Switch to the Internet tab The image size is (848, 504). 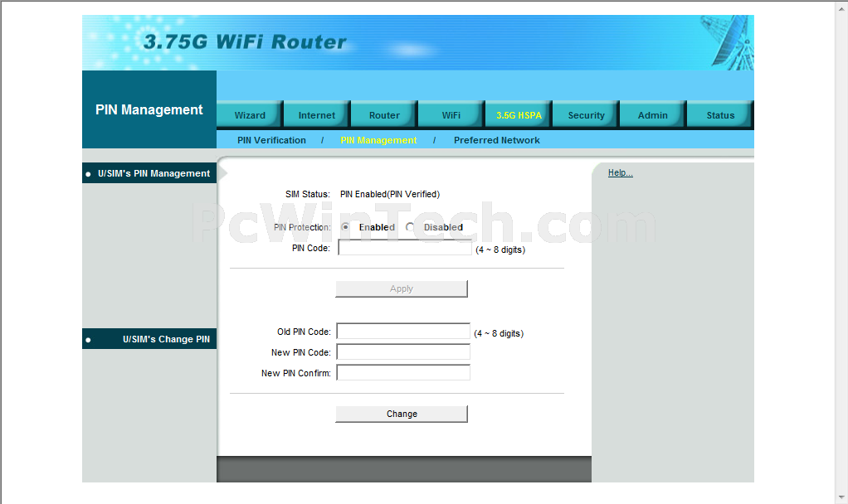(x=317, y=115)
